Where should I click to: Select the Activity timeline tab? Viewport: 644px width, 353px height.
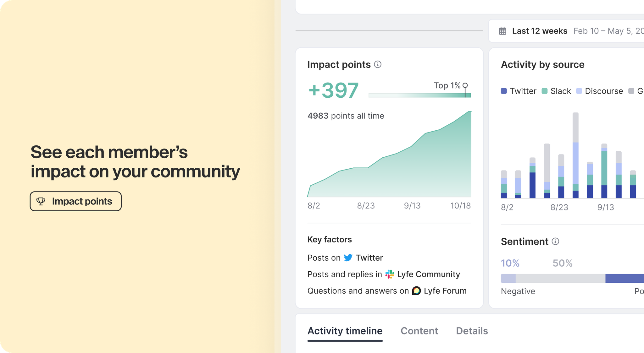point(345,331)
